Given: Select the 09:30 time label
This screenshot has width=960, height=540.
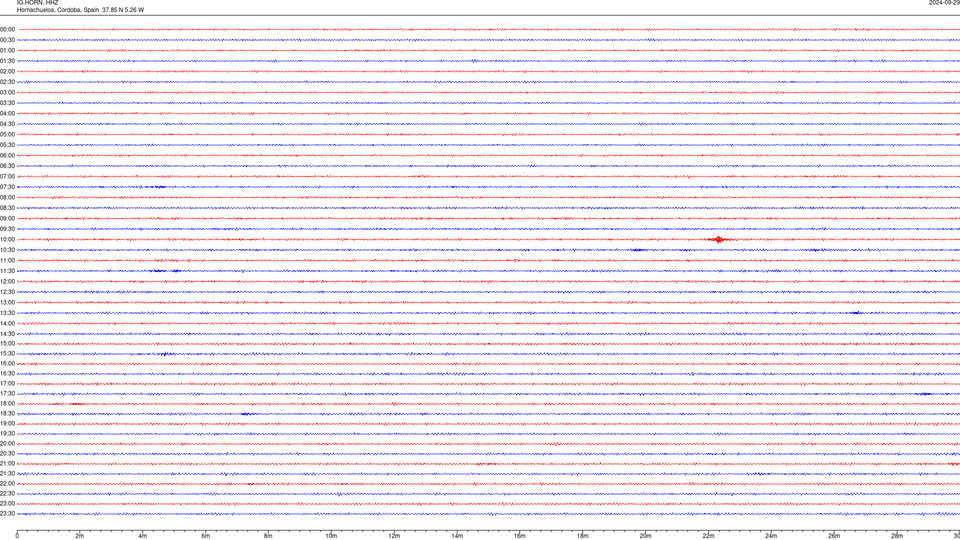Looking at the screenshot, I should [7, 230].
